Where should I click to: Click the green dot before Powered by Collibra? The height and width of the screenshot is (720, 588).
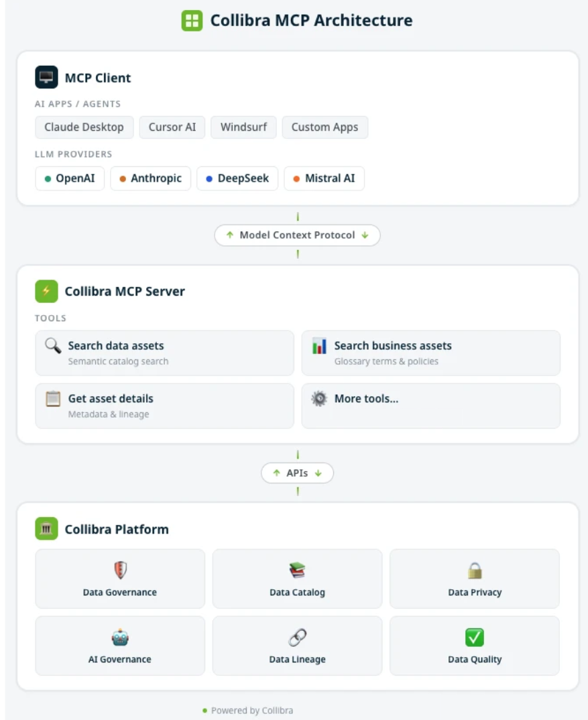click(205, 711)
